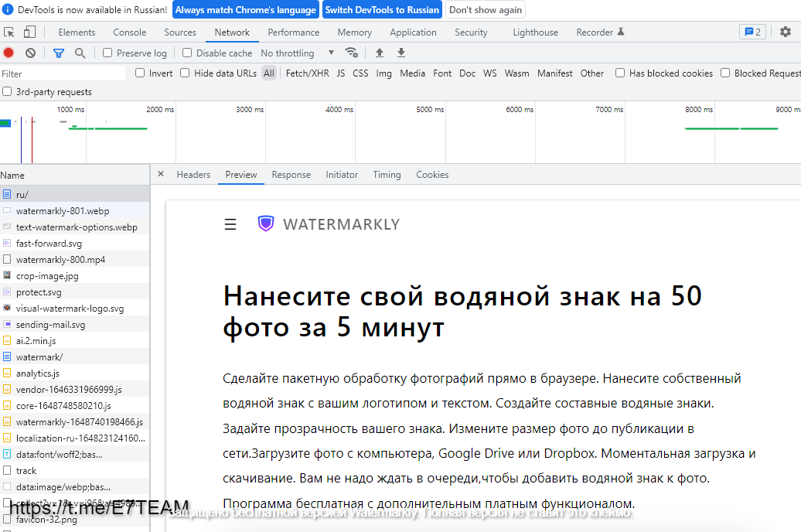
Task: Select watermarkly-800.mp4 in request list
Action: [x=60, y=260]
